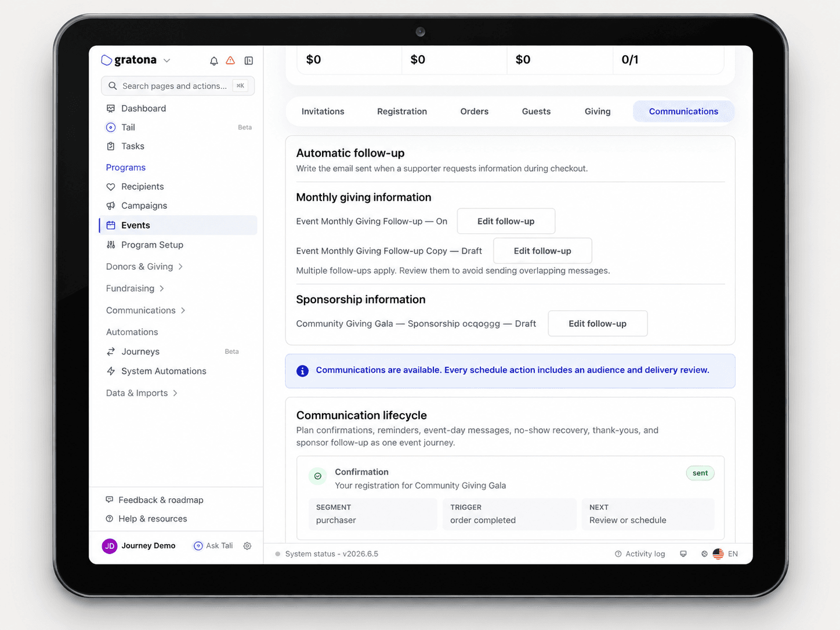Image resolution: width=840 pixels, height=630 pixels.
Task: Click the US flag language icon
Action: pyautogui.click(x=718, y=554)
